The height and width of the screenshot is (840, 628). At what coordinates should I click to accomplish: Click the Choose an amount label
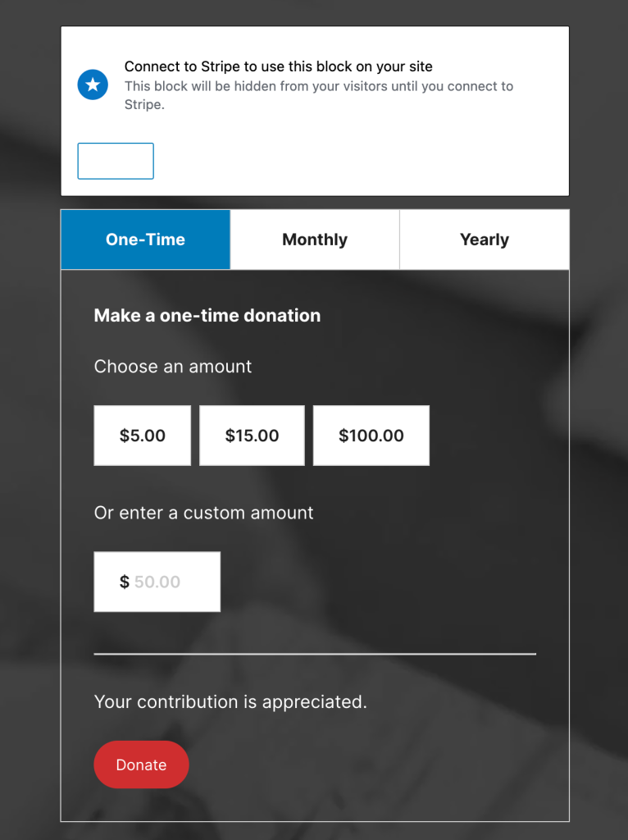pos(172,367)
